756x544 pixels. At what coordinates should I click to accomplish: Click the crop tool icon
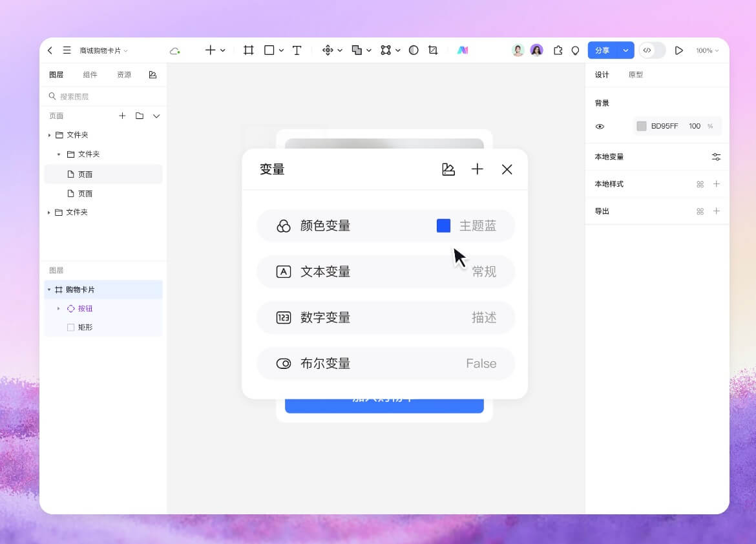433,50
